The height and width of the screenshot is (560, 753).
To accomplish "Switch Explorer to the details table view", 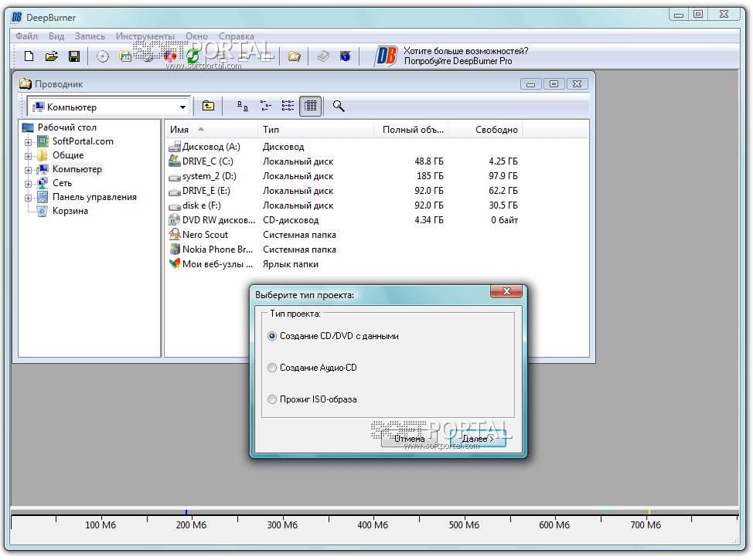I will [x=310, y=107].
